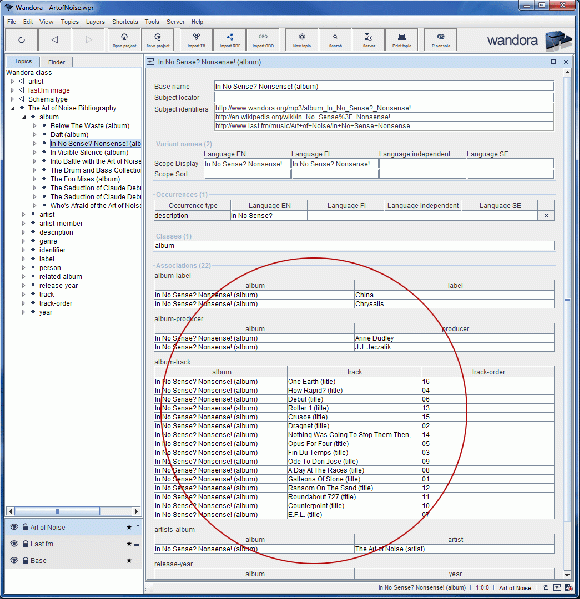Toggle the lock on Art of Noise layer
The height and width of the screenshot is (599, 580).
25,527
